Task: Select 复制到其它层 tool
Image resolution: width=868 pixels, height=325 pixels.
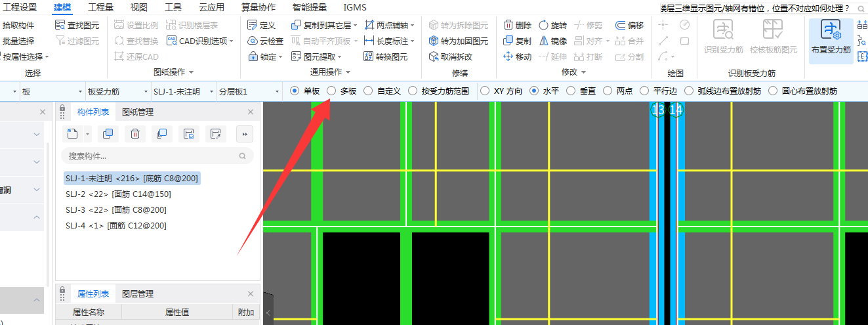Action: pos(323,25)
